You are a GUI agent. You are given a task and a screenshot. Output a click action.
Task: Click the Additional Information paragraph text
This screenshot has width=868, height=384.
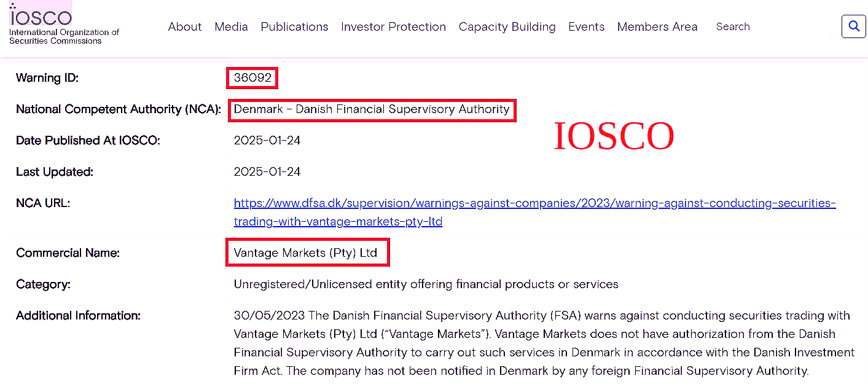(x=541, y=343)
